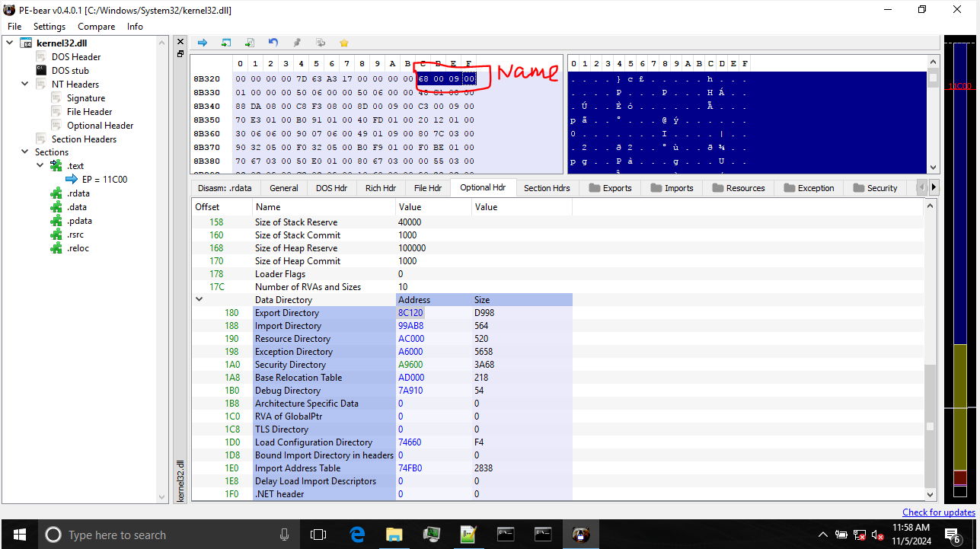Click the grey pin toolbar icon

(297, 43)
